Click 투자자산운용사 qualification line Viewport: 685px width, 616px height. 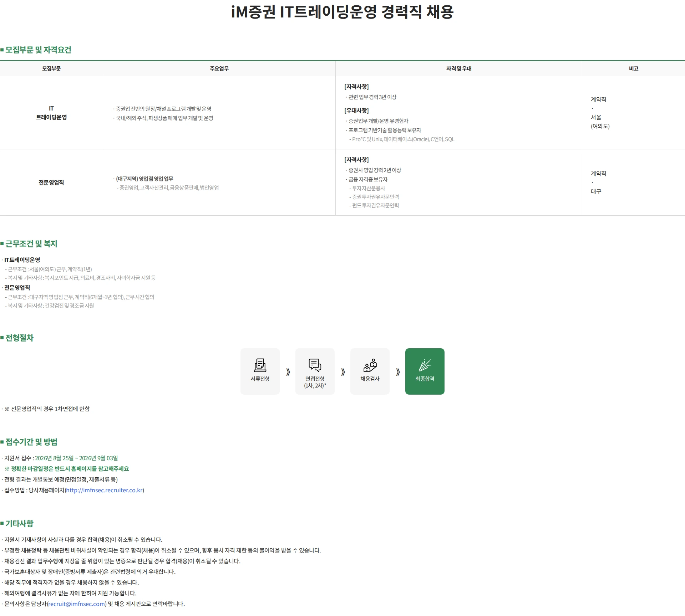pos(369,188)
